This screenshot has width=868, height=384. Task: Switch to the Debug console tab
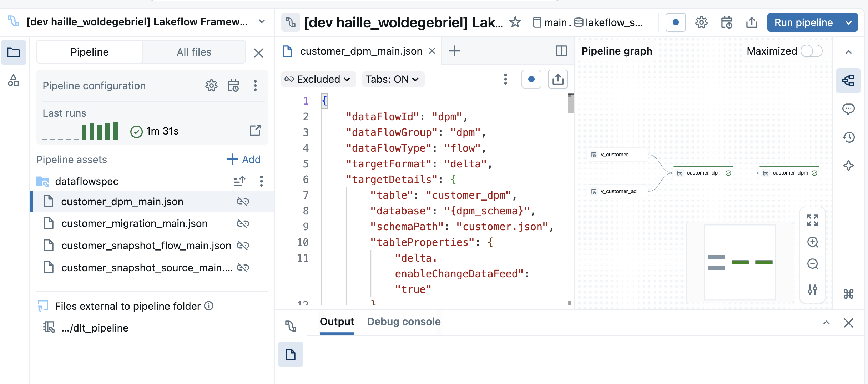(404, 322)
